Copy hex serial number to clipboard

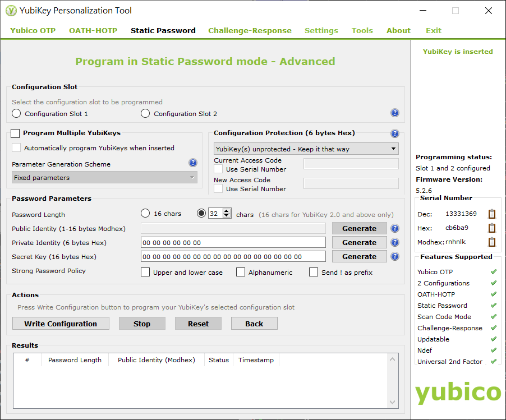(x=492, y=228)
